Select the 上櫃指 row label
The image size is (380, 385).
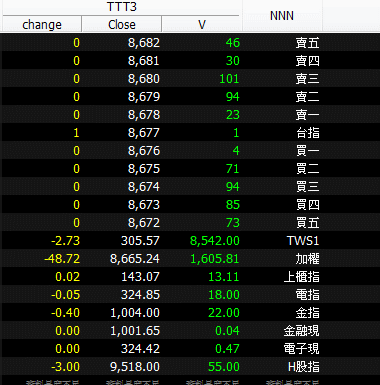[301, 277]
